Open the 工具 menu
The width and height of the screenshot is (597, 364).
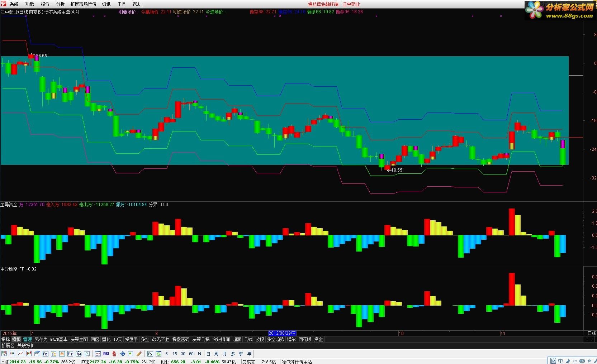coord(122,4)
